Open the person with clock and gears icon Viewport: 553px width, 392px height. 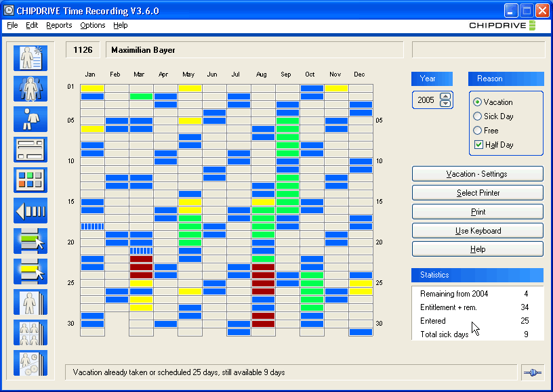(30, 363)
